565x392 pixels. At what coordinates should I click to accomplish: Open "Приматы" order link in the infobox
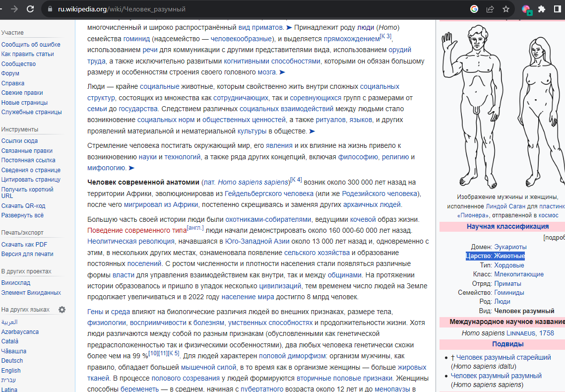coord(508,283)
